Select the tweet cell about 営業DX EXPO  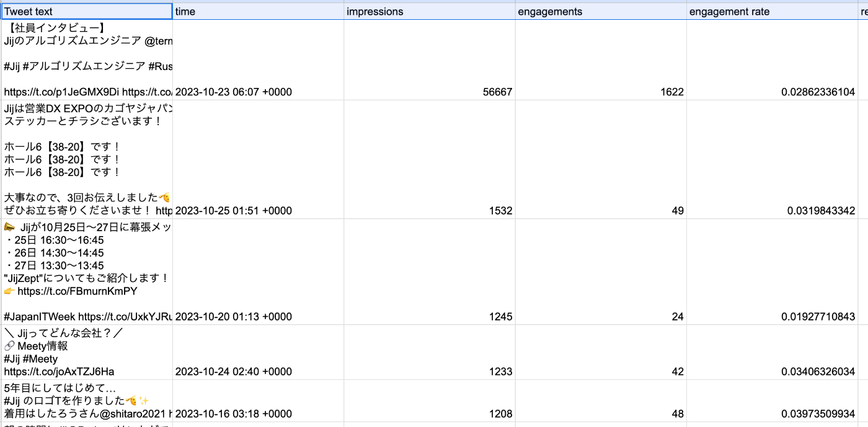[87, 159]
